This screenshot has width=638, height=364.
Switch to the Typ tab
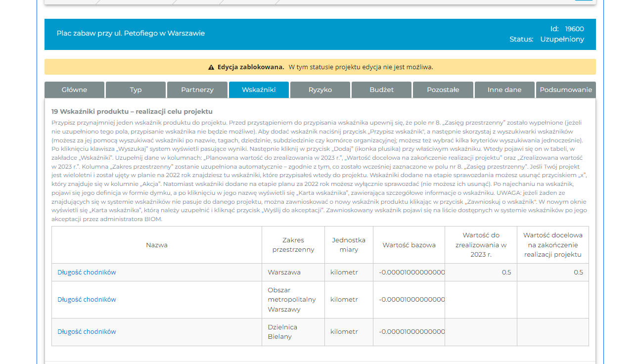point(136,90)
